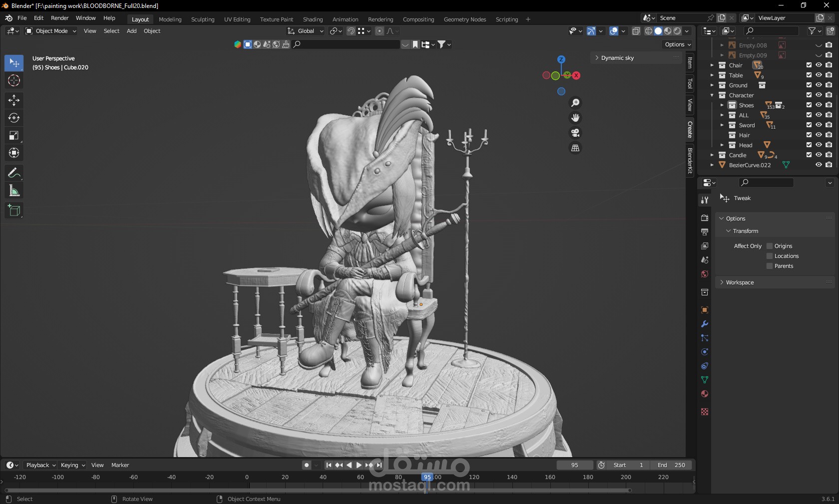Open the viewport Options dropdown
839x504 pixels.
click(x=678, y=44)
